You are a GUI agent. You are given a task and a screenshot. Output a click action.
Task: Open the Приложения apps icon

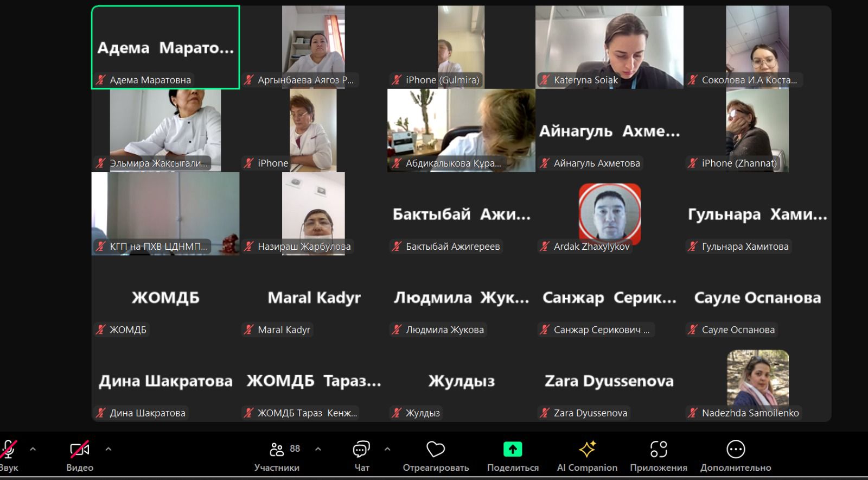click(x=658, y=450)
